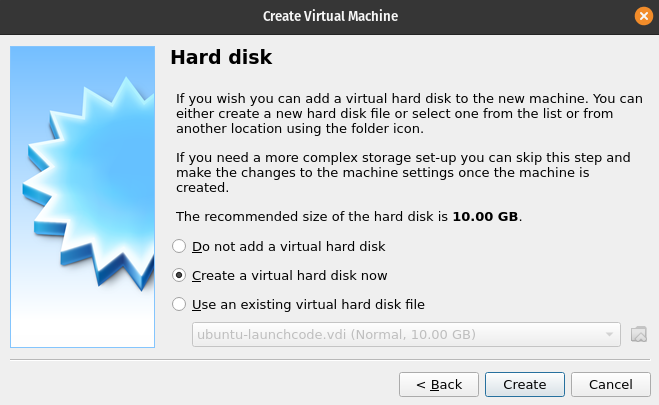Viewport: 659px width, 405px height.
Task: Click the paragraph about complex storage set-up
Action: point(403,172)
